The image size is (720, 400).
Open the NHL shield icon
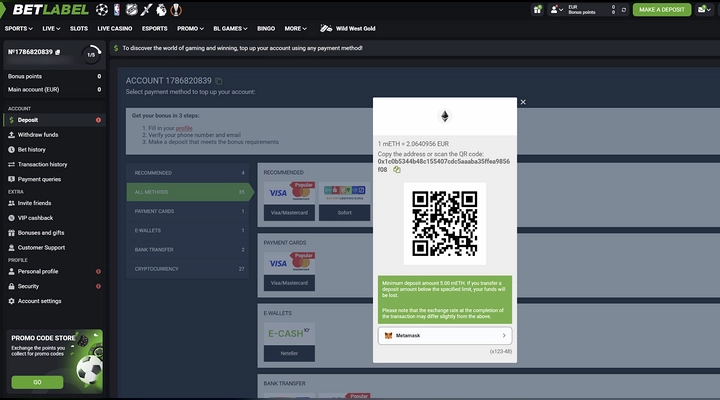(131, 10)
